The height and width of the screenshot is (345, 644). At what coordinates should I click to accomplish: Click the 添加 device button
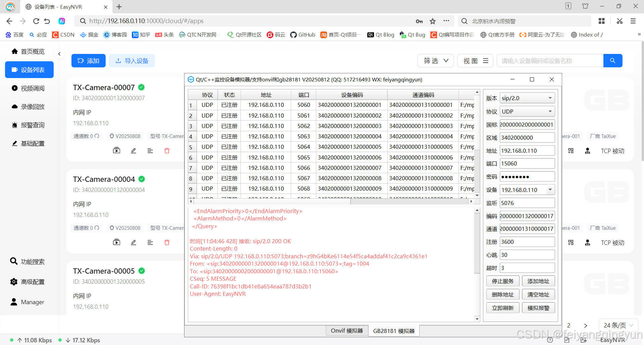(x=89, y=61)
